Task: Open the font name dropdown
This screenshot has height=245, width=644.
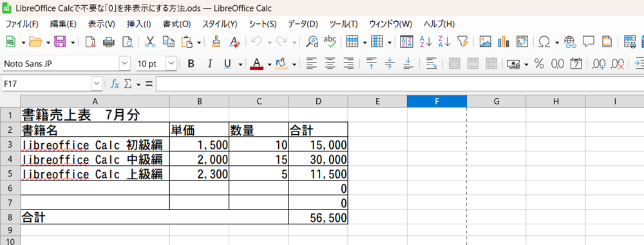Action: point(124,64)
